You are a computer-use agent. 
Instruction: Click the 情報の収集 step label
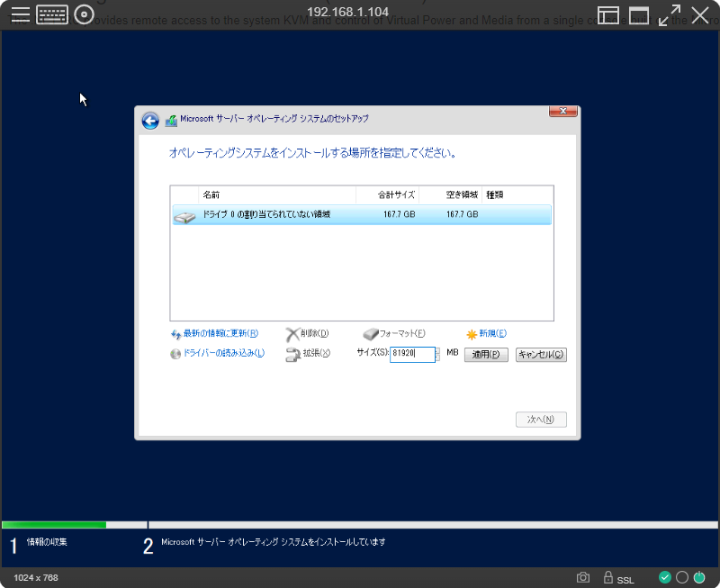point(47,542)
